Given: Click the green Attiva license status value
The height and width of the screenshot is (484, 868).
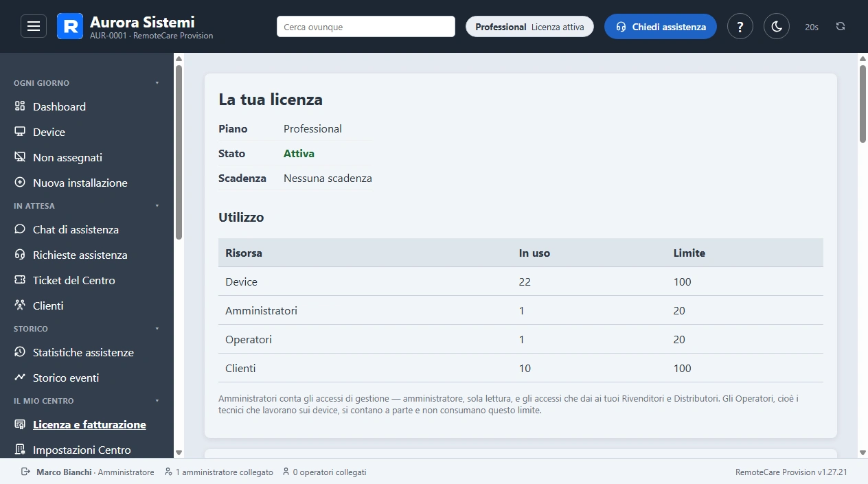Looking at the screenshot, I should (x=299, y=153).
